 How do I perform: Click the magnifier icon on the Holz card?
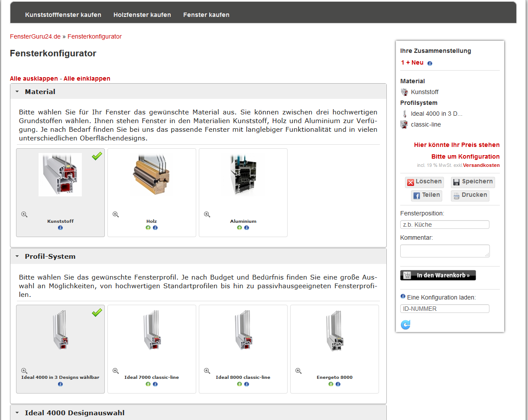(x=116, y=214)
